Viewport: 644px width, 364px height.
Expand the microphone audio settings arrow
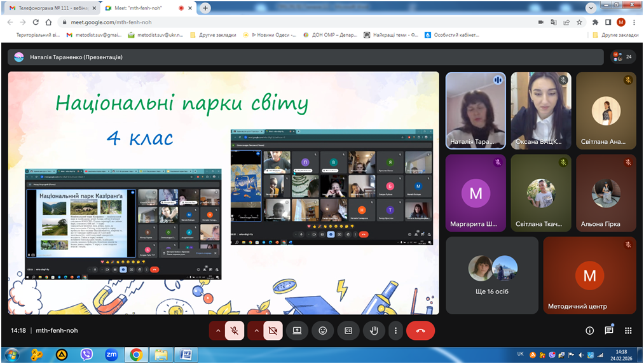[218, 331]
